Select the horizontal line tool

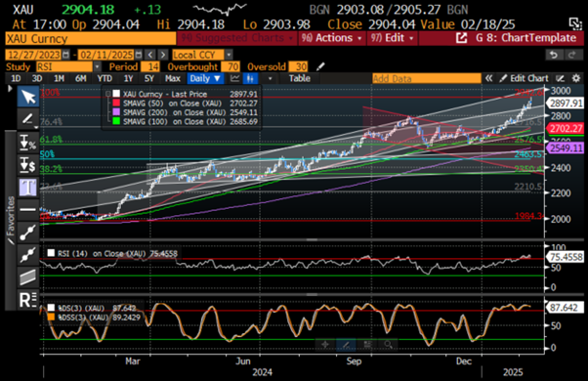tap(28, 209)
